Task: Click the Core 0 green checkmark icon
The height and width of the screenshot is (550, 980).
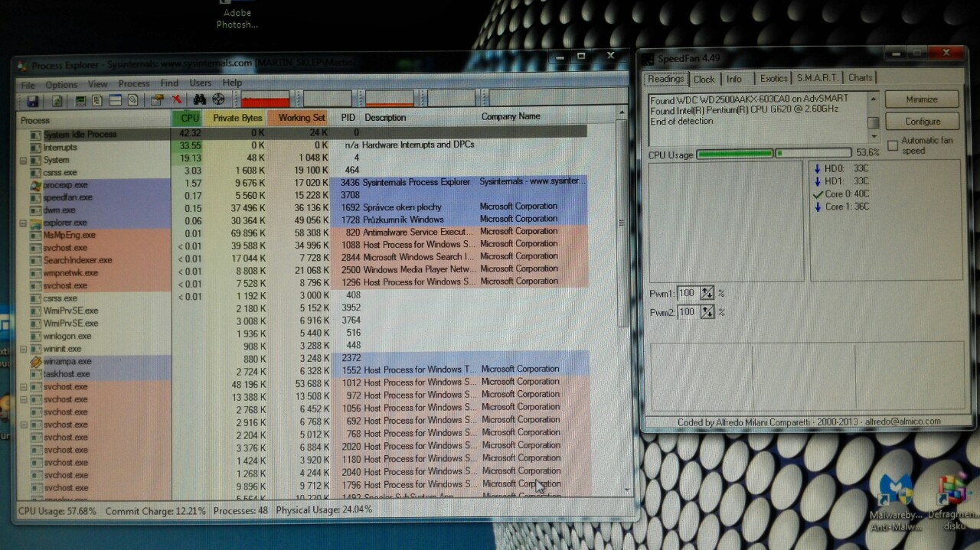Action: coord(818,194)
